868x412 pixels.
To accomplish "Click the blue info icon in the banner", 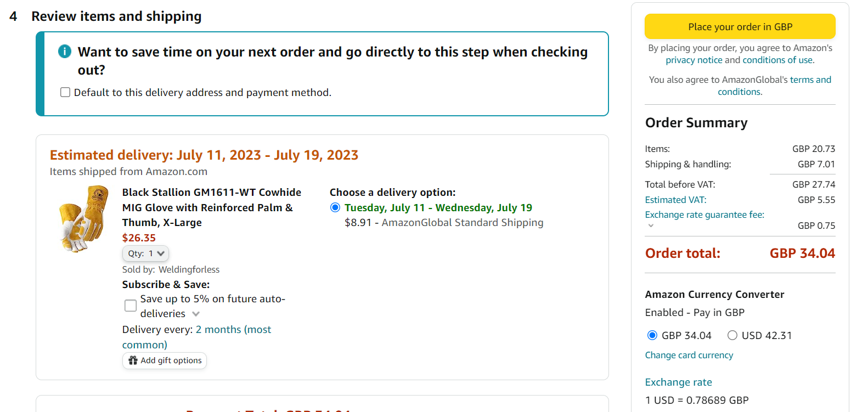I will 65,52.
